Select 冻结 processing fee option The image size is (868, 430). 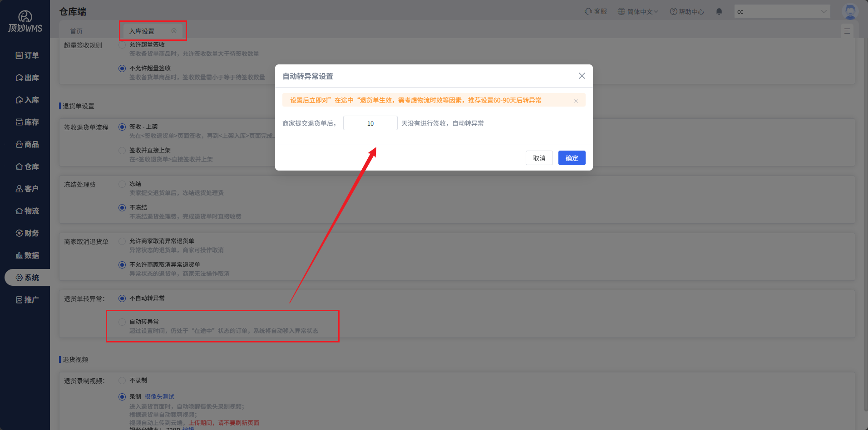tap(122, 184)
